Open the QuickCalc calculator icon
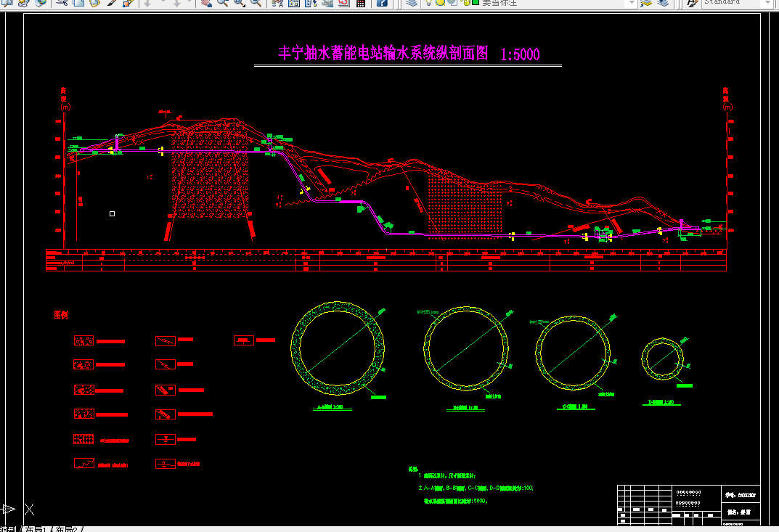Screen dimensions: 779x532 [361, 2]
